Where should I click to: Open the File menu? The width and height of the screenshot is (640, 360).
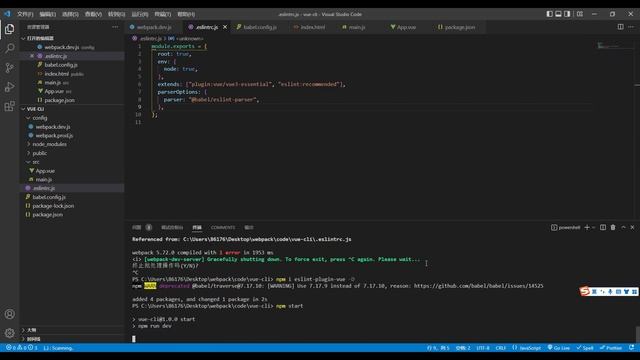pyautogui.click(x=25, y=14)
